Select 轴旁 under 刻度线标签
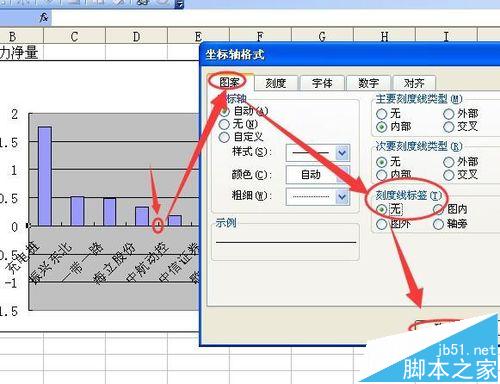The image size is (500, 384). tap(438, 224)
